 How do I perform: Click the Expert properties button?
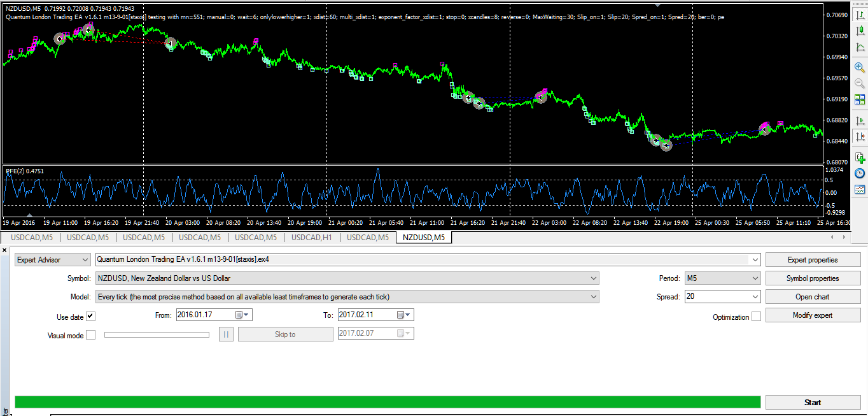point(813,260)
